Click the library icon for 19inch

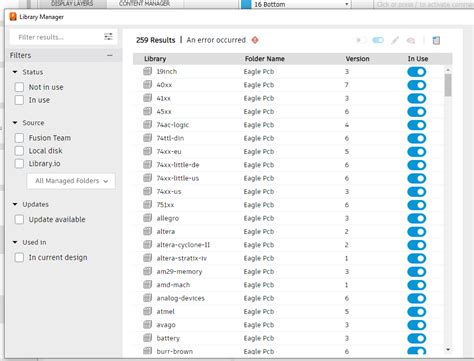[x=147, y=71]
